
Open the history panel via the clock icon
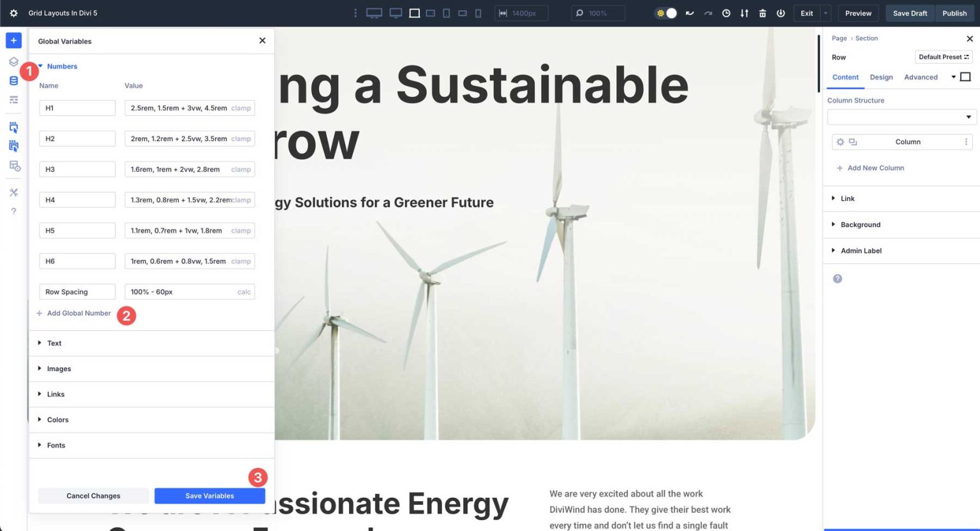(x=725, y=13)
